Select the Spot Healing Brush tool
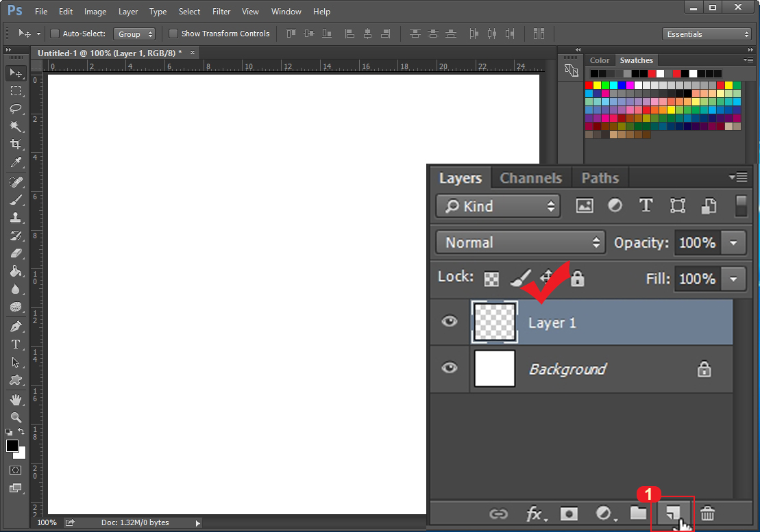 pyautogui.click(x=16, y=182)
